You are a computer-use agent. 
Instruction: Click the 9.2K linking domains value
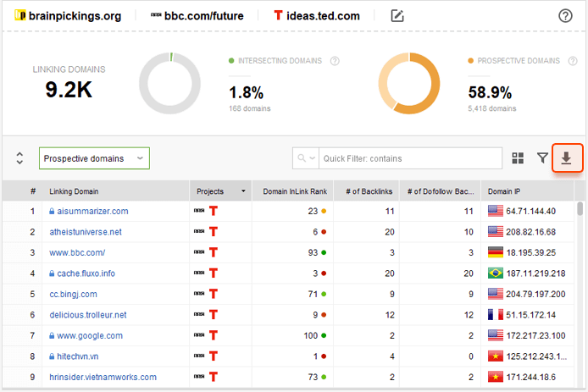click(69, 90)
